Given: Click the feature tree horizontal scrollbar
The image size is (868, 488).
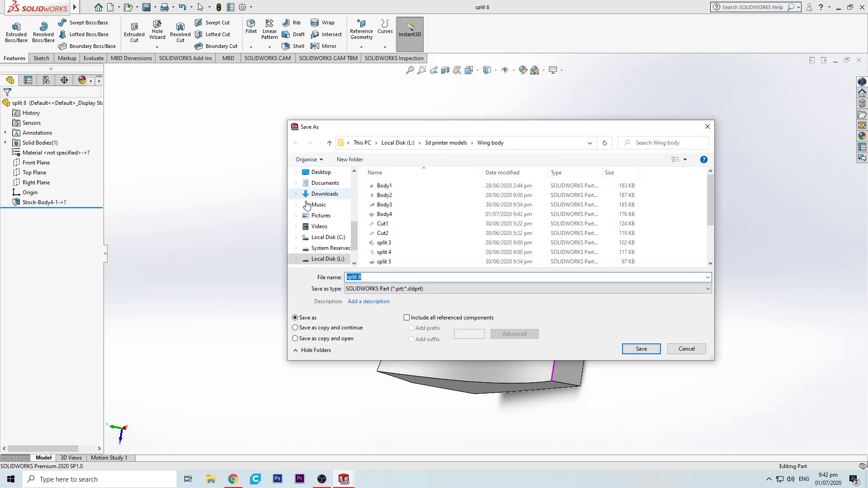Looking at the screenshot, I should 43,449.
